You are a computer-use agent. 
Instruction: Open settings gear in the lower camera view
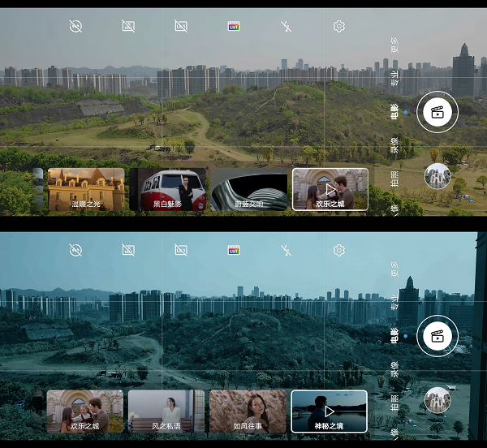click(338, 250)
